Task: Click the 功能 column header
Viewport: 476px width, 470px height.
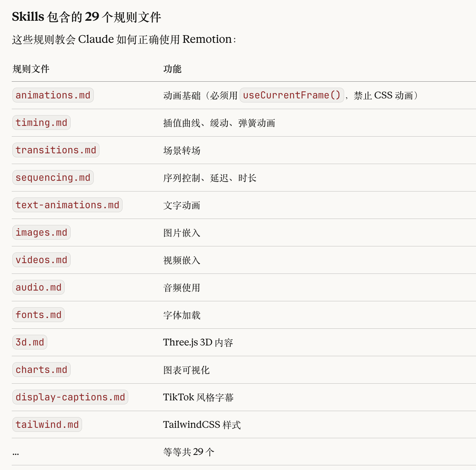Action: 172,69
